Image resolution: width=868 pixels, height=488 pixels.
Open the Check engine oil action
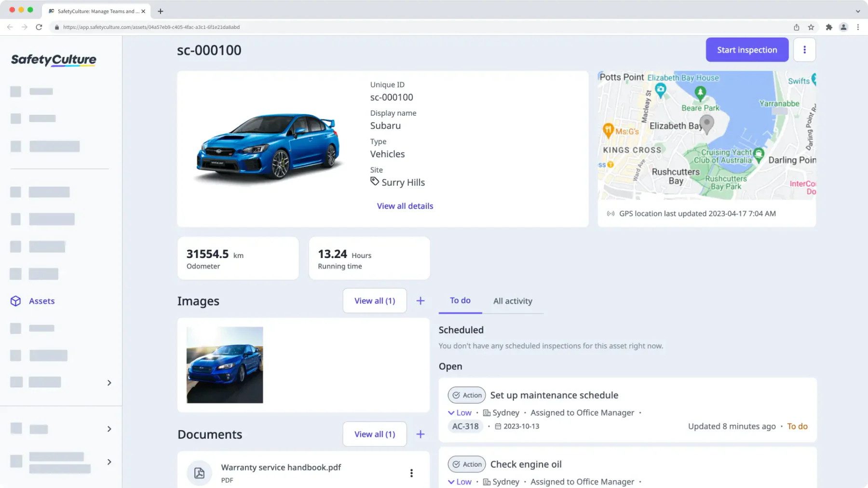tap(526, 464)
